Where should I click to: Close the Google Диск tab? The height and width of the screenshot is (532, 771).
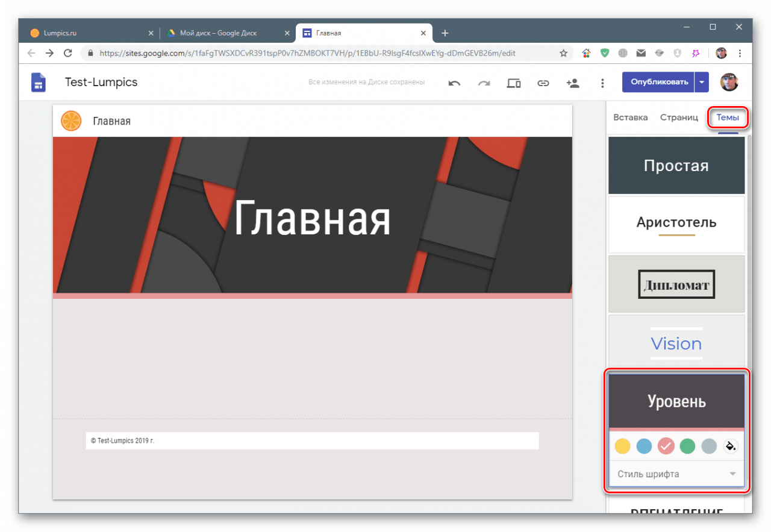tap(287, 33)
